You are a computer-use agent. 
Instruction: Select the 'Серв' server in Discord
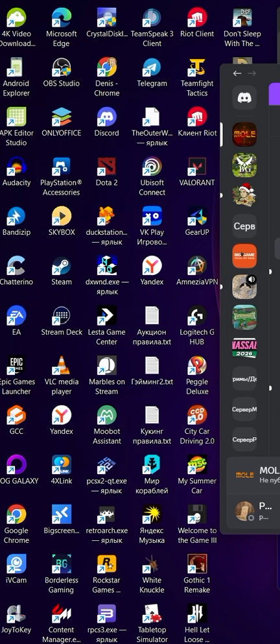click(244, 226)
